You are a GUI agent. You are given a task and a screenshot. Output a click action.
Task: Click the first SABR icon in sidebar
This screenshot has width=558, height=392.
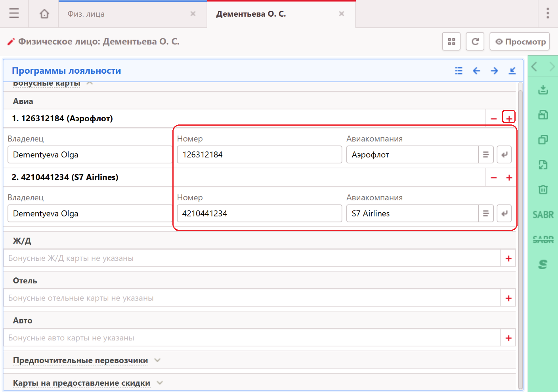543,215
